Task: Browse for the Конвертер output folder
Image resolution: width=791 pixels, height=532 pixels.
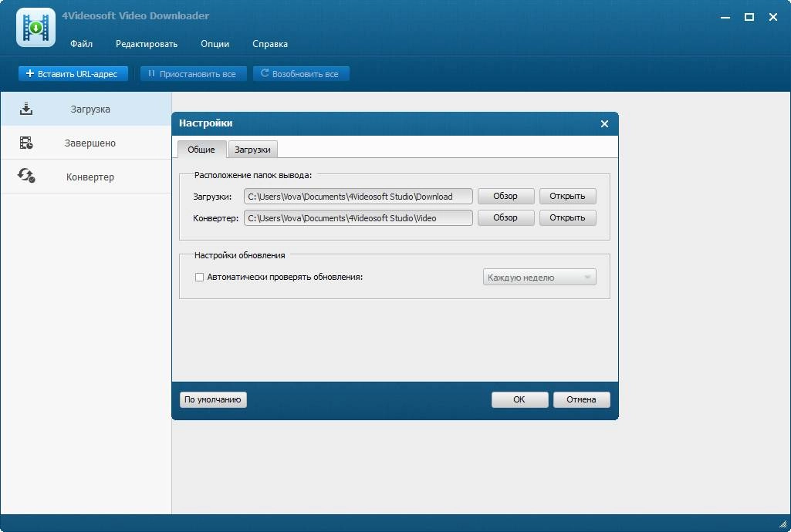Action: [x=505, y=217]
